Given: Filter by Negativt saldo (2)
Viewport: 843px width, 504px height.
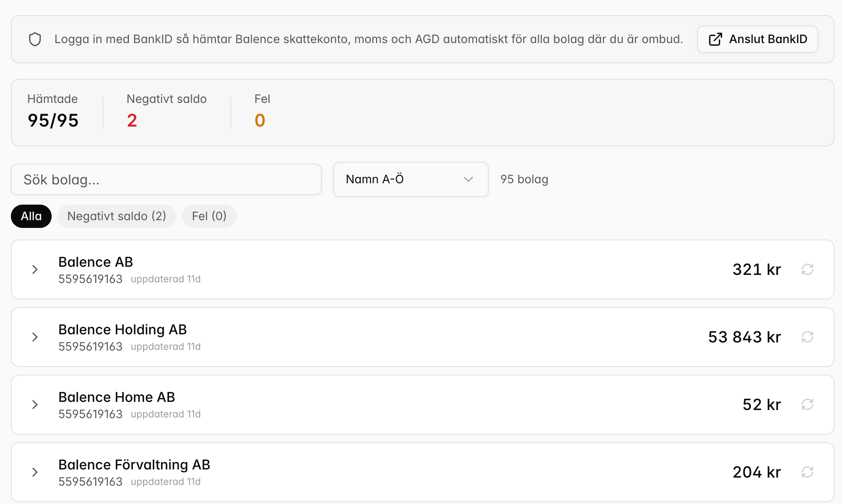Looking at the screenshot, I should click(117, 216).
